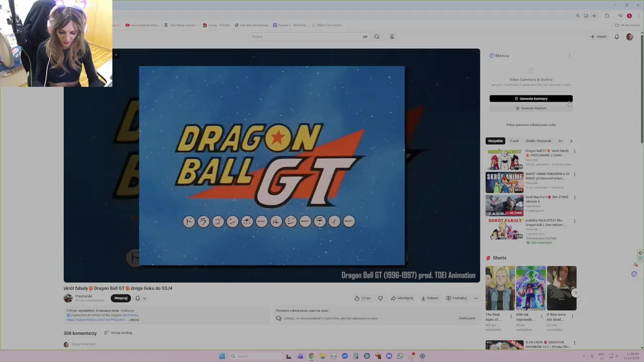Screen dimensions: 644x362
Task: Open Messenger from the taskbar
Action: (x=345, y=356)
